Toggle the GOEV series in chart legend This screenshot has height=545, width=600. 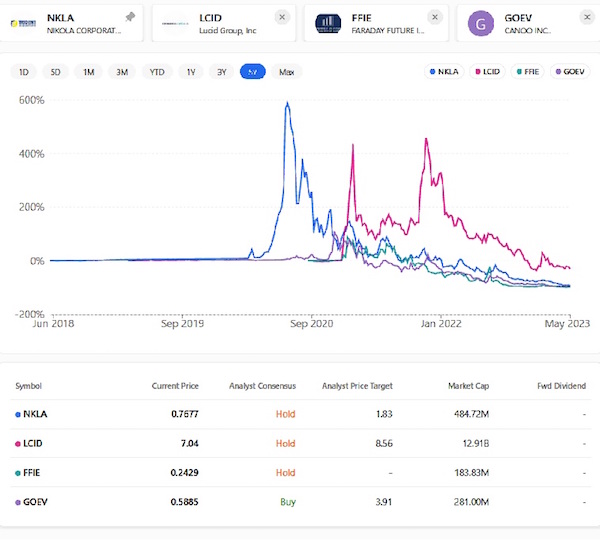click(x=570, y=72)
